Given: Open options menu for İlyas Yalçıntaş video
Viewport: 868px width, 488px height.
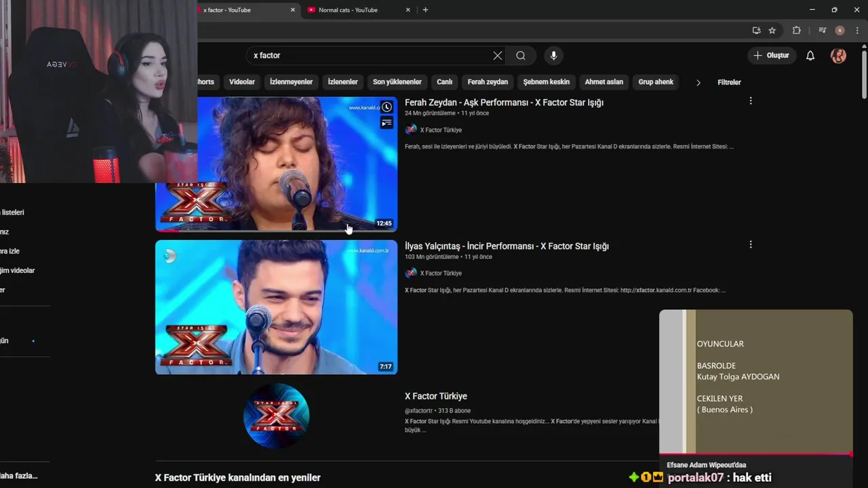Looking at the screenshot, I should (750, 244).
